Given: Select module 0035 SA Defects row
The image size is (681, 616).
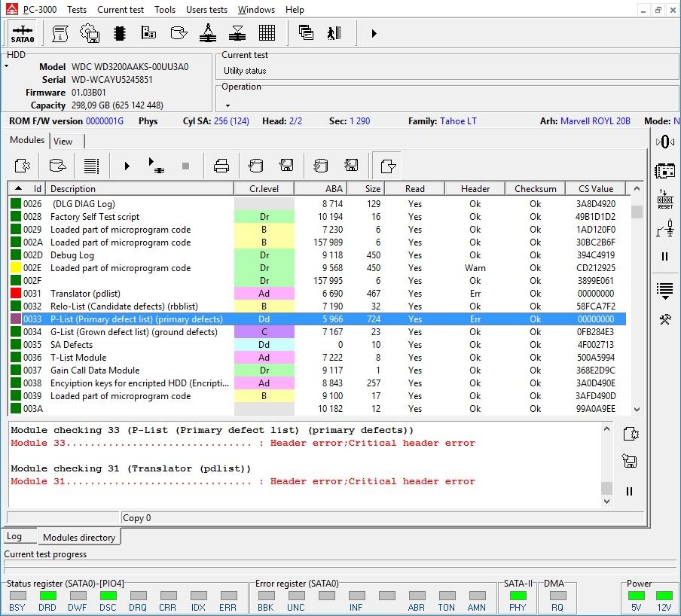Looking at the screenshot, I should click(x=317, y=345).
